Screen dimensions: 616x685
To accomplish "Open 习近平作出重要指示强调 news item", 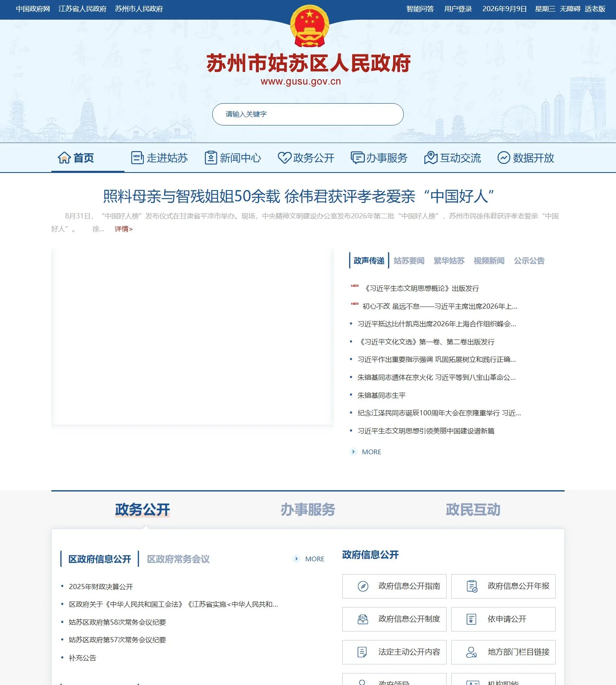I will (437, 360).
